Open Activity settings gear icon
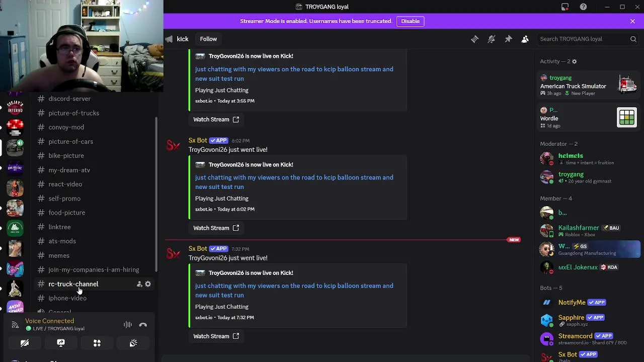The height and width of the screenshot is (362, 644). tap(574, 61)
